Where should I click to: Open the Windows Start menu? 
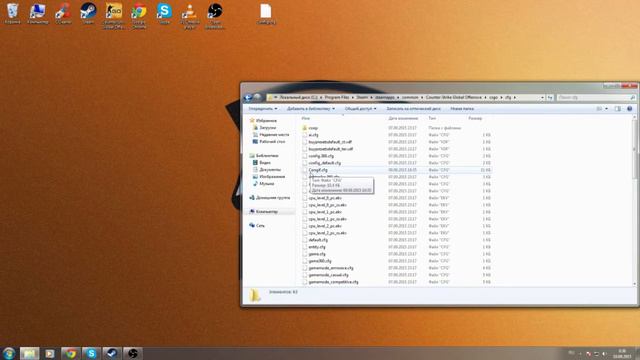pos(9,353)
